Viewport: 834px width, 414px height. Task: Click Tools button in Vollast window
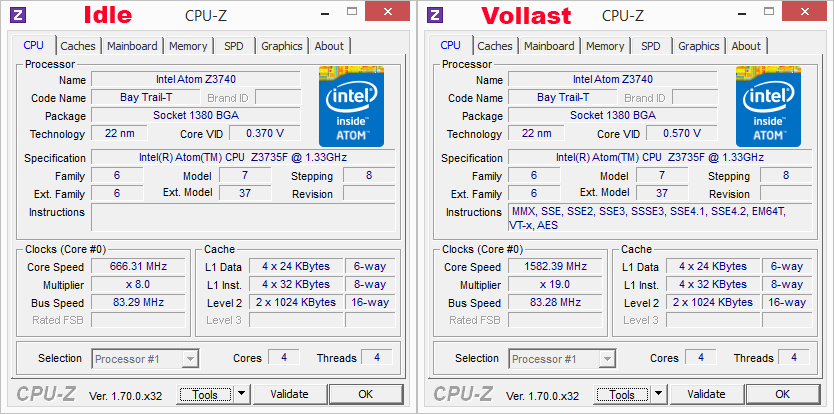(x=622, y=394)
